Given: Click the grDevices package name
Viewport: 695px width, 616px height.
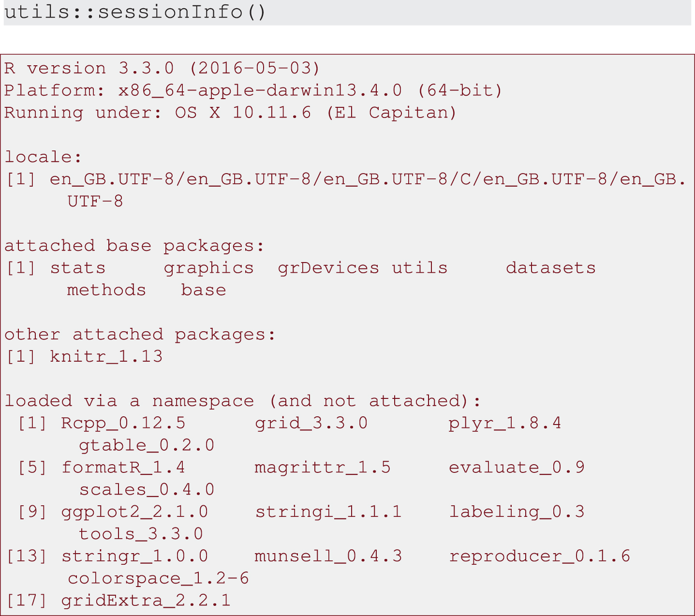Looking at the screenshot, I should tap(328, 268).
